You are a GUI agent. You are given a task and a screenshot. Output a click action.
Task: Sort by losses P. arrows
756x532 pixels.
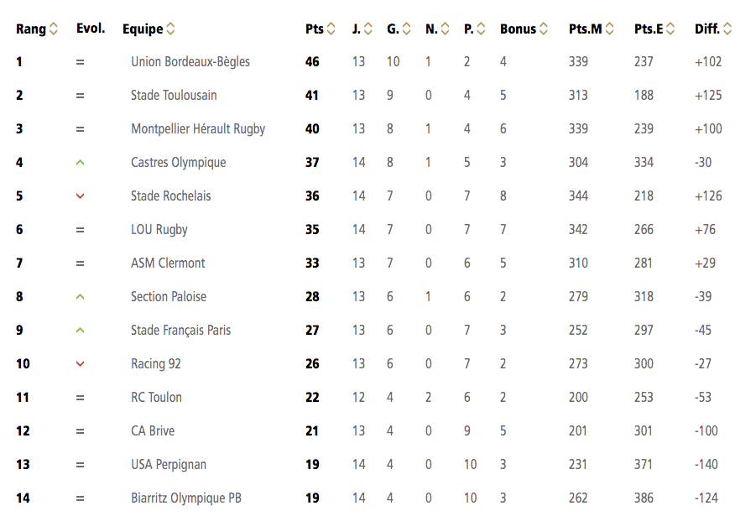pyautogui.click(x=481, y=29)
